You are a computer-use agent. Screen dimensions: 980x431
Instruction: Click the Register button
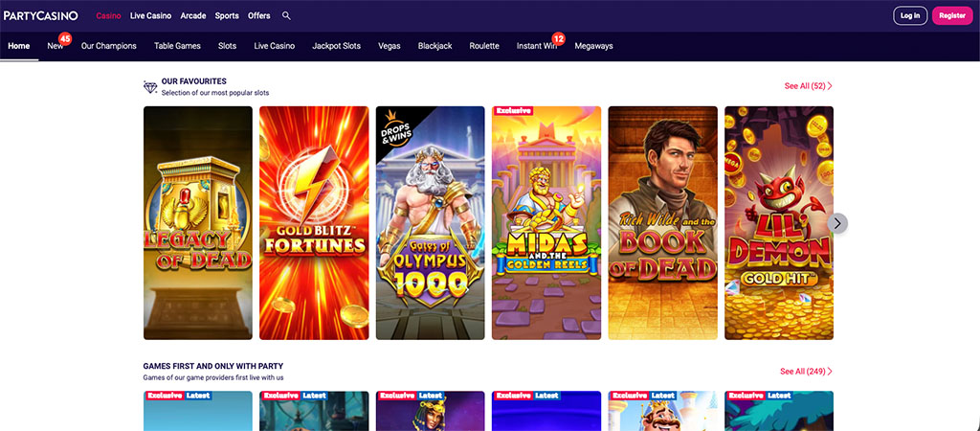coord(952,15)
